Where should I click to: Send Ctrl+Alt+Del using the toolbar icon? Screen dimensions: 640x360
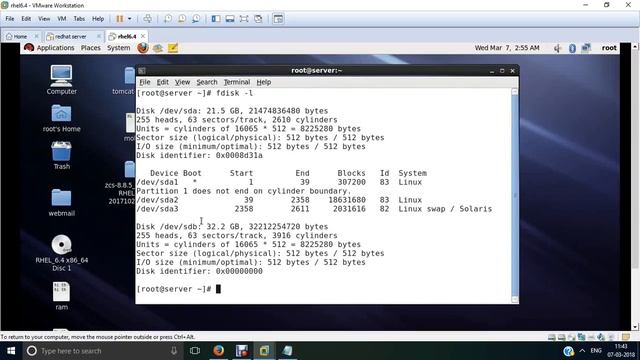click(x=148, y=19)
